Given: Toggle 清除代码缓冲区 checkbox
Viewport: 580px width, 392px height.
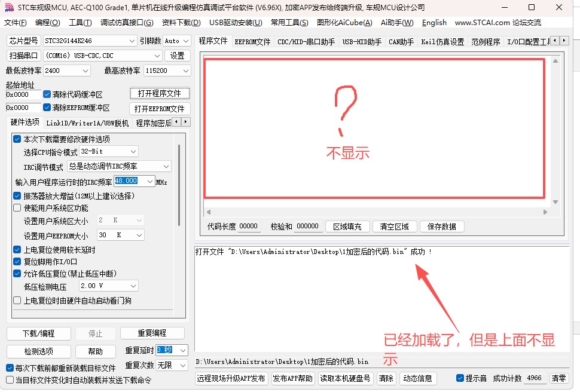Looking at the screenshot, I should pyautogui.click(x=47, y=94).
